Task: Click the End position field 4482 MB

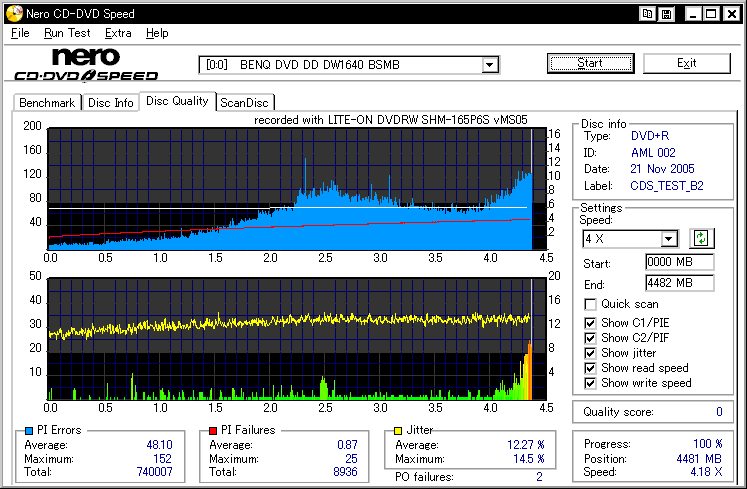Action: click(x=679, y=283)
